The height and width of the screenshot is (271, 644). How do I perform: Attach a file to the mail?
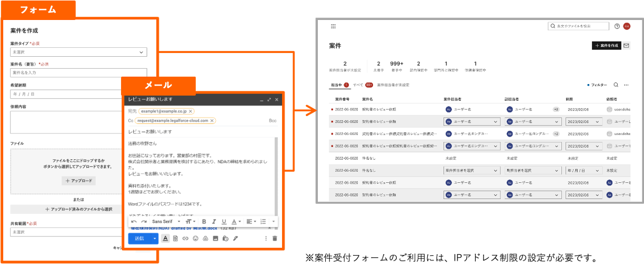(x=175, y=238)
